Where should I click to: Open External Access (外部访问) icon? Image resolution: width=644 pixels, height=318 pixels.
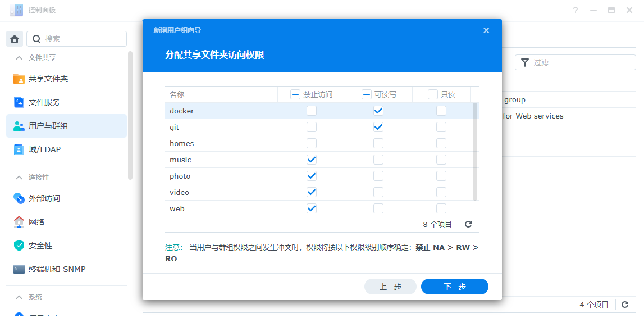pyautogui.click(x=19, y=198)
